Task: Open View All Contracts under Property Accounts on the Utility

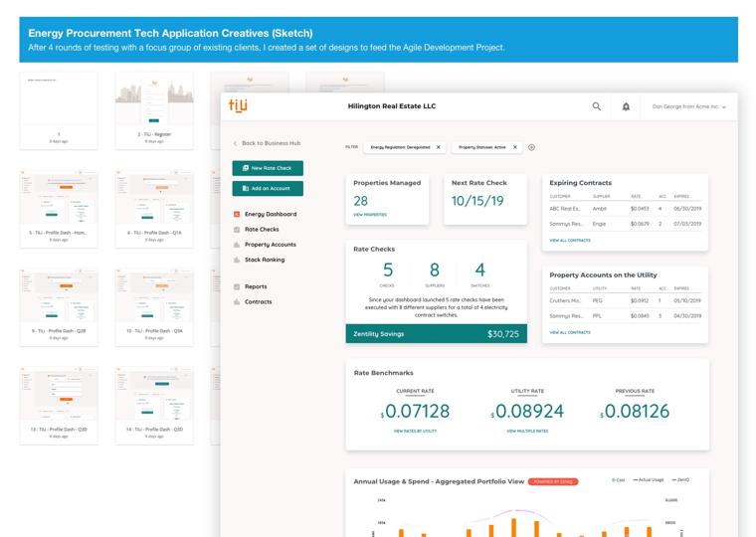Action: (570, 332)
